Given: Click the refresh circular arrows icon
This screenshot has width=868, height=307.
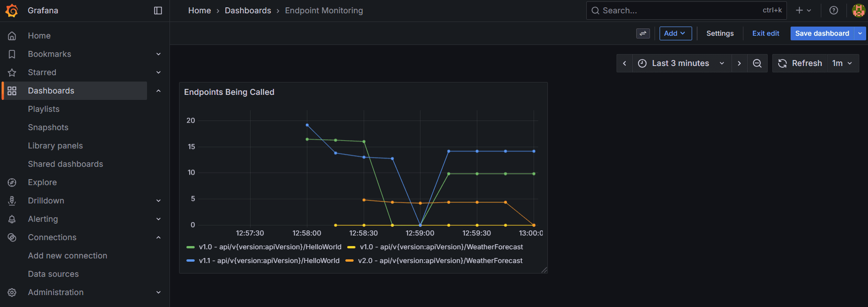Looking at the screenshot, I should tap(782, 63).
